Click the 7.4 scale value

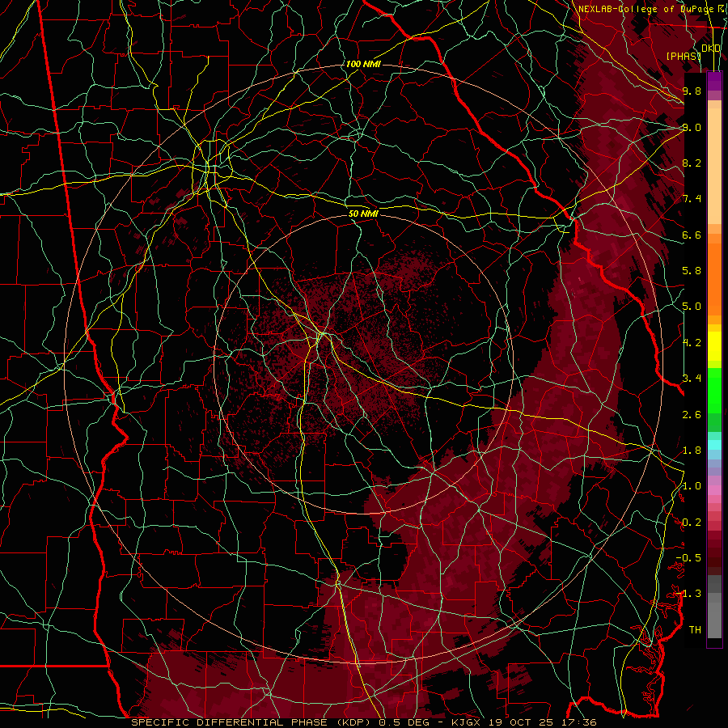(x=692, y=199)
